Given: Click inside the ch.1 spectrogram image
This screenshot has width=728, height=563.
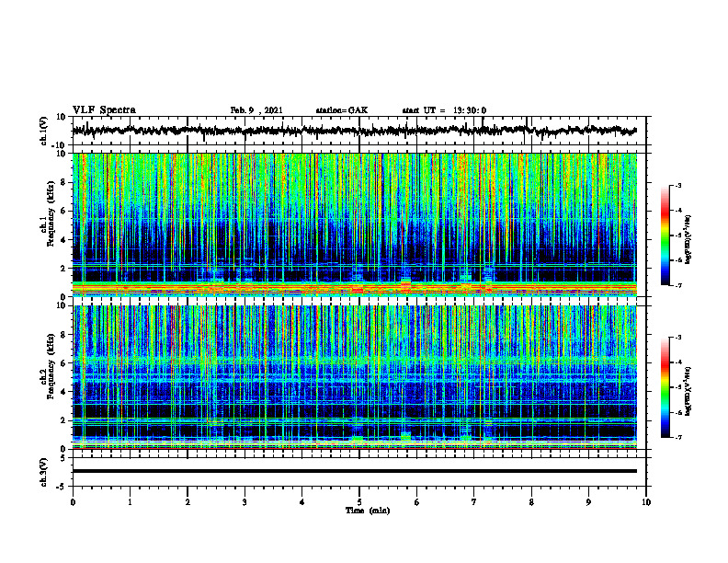Looking at the screenshot, I should click(x=355, y=224).
